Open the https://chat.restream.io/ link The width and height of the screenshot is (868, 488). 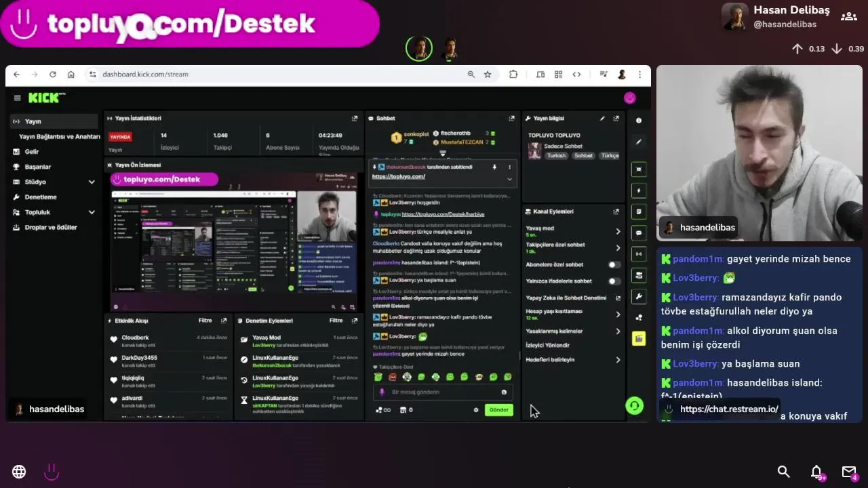click(x=729, y=409)
